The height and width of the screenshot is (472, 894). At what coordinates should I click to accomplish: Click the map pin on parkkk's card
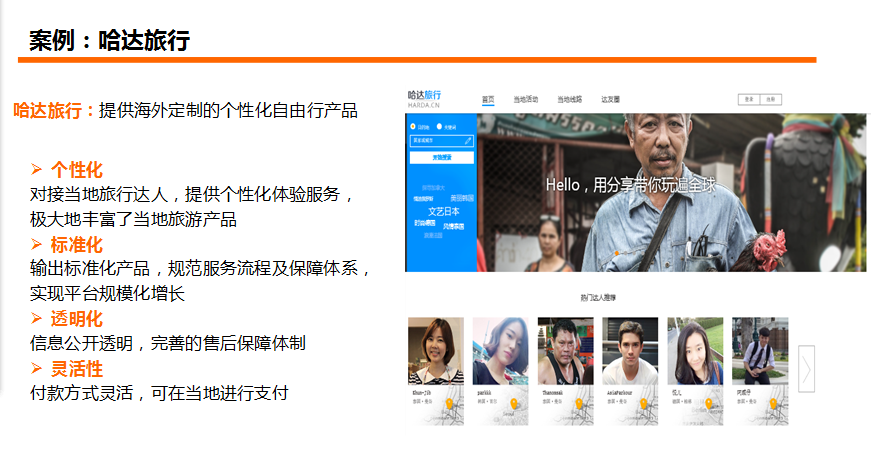point(512,405)
